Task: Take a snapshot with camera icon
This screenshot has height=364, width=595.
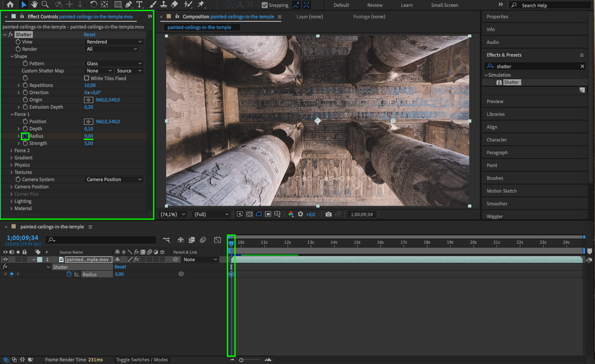Action: point(328,214)
